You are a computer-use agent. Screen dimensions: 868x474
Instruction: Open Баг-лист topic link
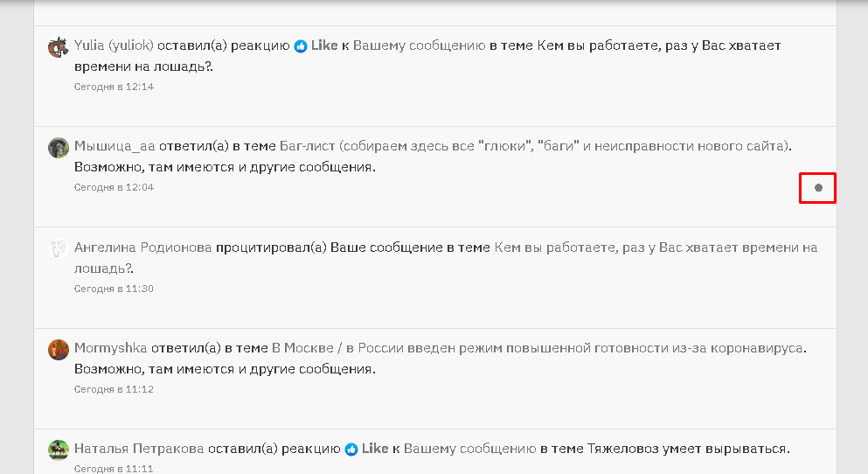coord(535,146)
